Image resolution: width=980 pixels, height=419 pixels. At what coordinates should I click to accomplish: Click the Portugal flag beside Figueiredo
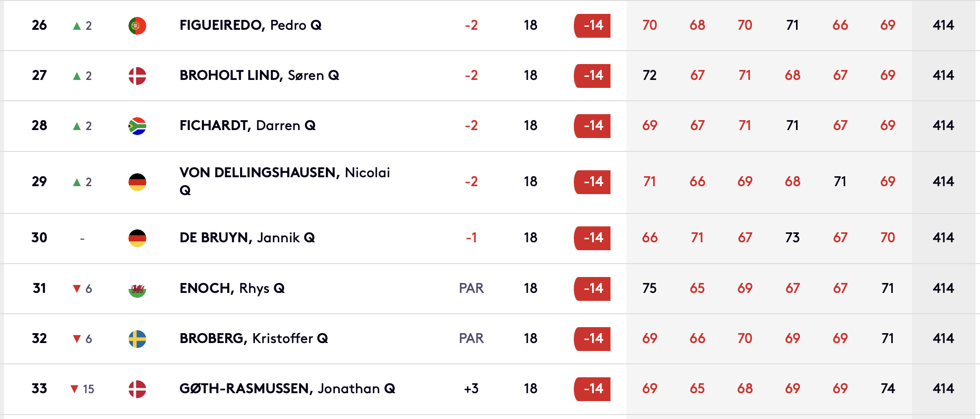tap(137, 25)
